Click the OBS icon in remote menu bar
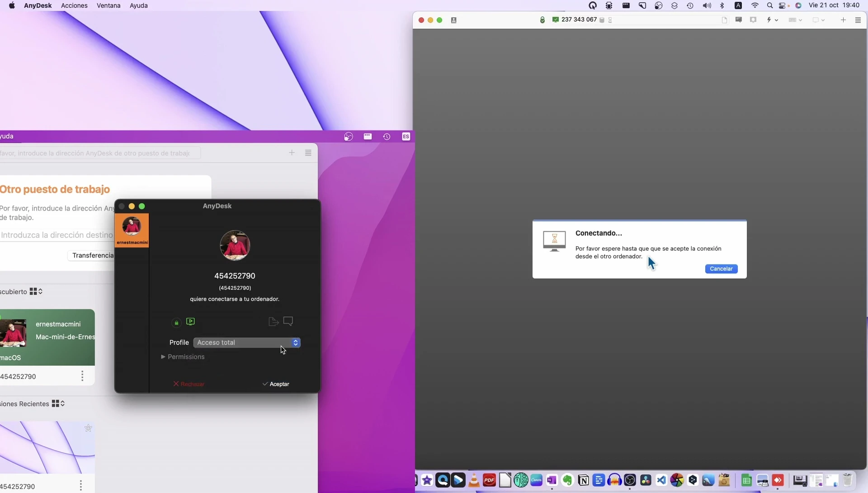 pyautogui.click(x=348, y=137)
